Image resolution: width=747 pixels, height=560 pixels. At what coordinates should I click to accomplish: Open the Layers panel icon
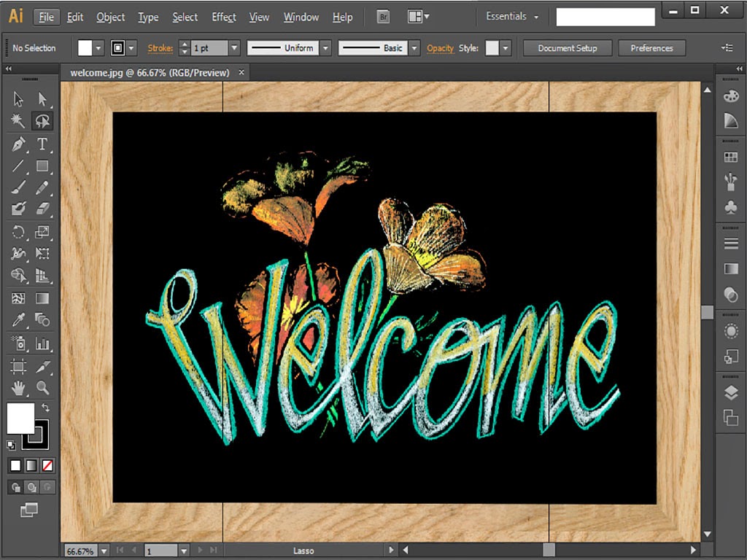[x=730, y=394]
